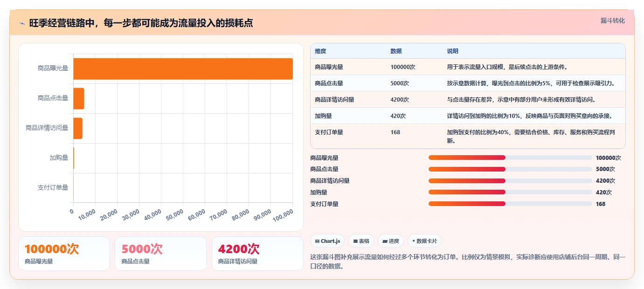The width and height of the screenshot is (644, 289).
Task: Click the 商品曝光量 progress bar
Action: [x=510, y=158]
